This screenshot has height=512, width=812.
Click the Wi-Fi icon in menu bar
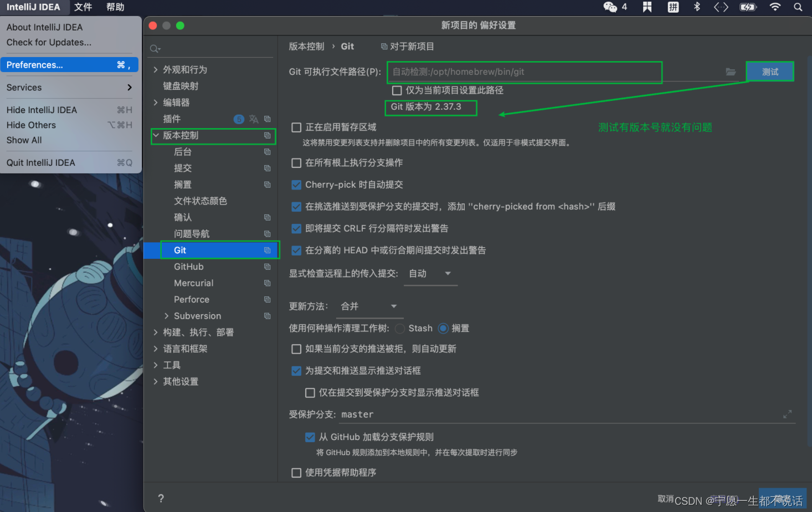[x=775, y=7]
